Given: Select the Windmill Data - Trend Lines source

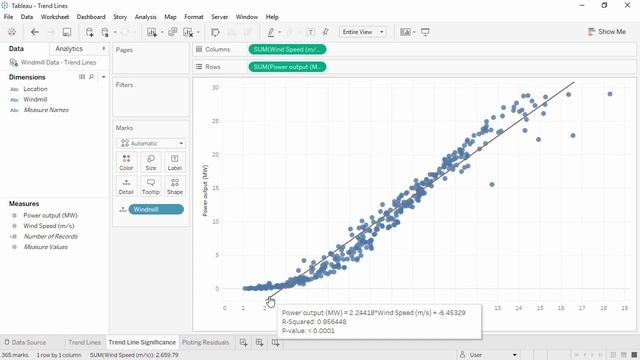Looking at the screenshot, I should tap(58, 62).
